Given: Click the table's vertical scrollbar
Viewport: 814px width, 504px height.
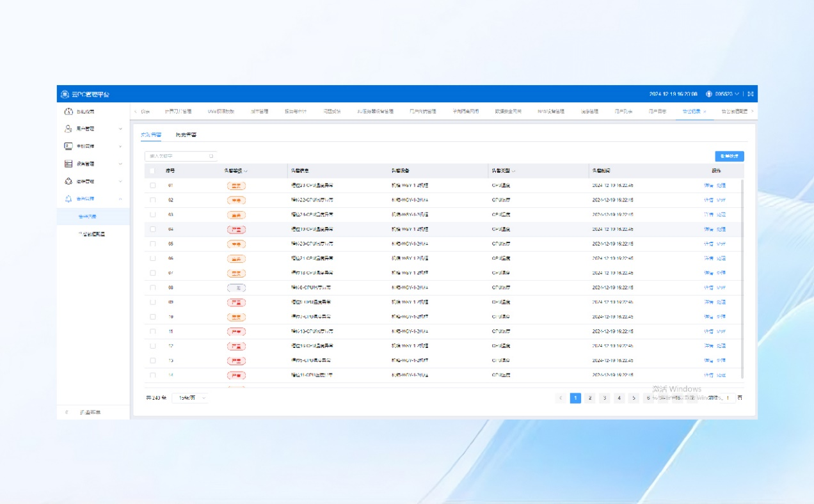Looking at the screenshot, I should 742,278.
